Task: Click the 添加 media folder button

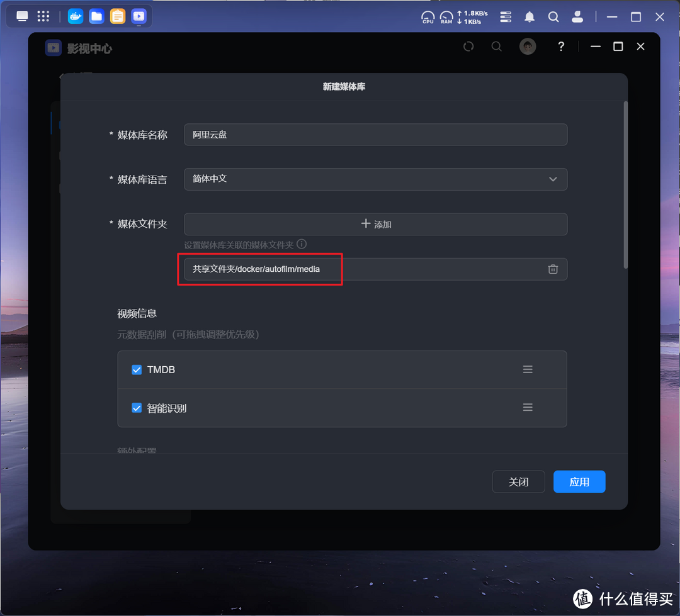Action: coord(375,224)
